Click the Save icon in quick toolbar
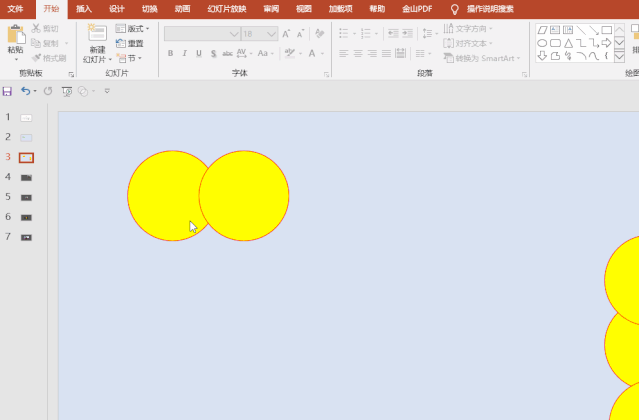 7,91
